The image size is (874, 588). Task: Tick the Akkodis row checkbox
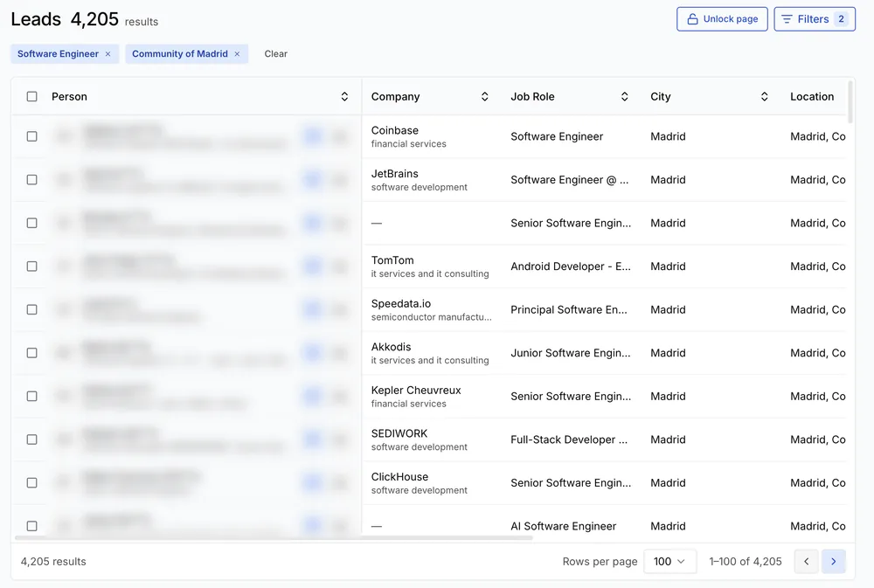(31, 353)
